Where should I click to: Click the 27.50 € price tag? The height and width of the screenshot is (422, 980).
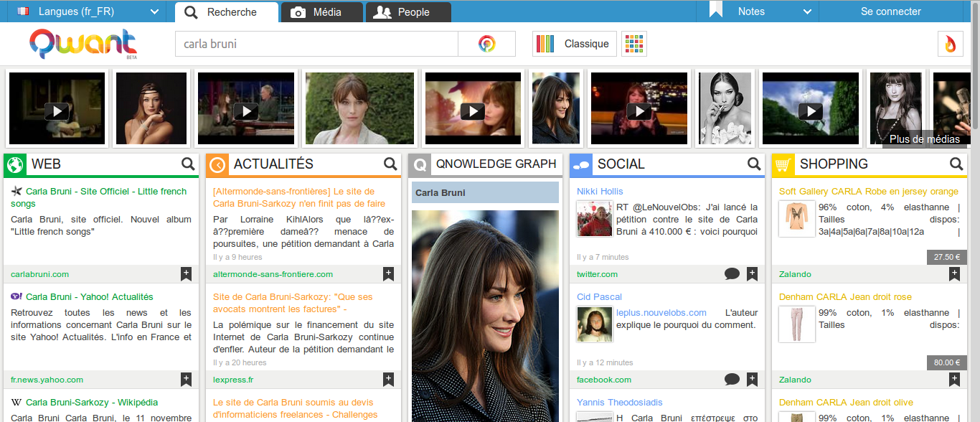click(946, 257)
